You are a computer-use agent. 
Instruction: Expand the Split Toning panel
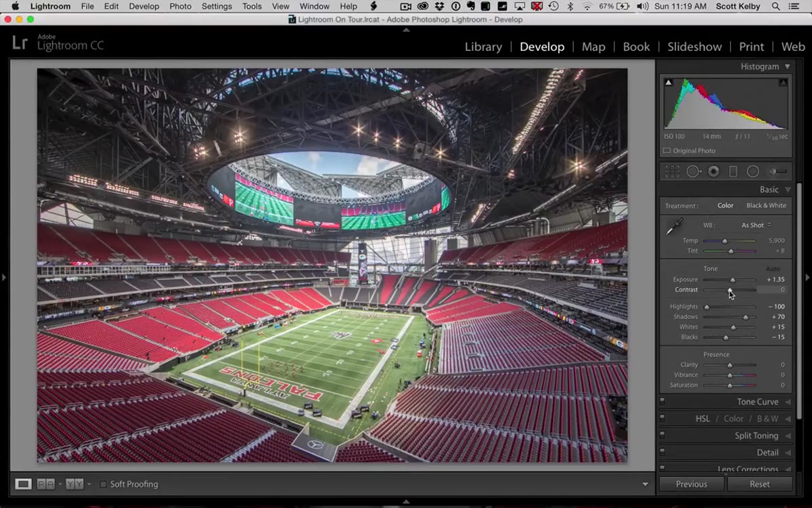coord(788,436)
